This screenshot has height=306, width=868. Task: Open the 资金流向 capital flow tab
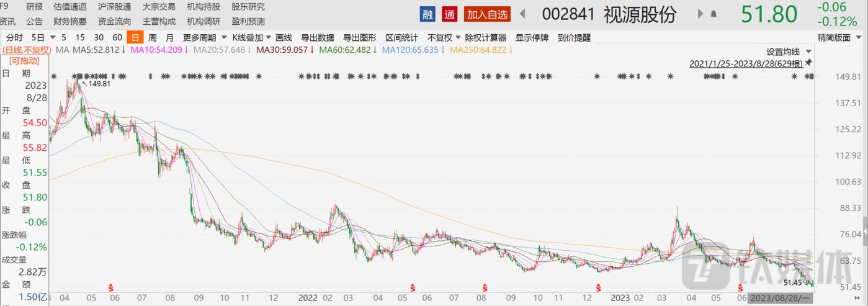[x=115, y=22]
